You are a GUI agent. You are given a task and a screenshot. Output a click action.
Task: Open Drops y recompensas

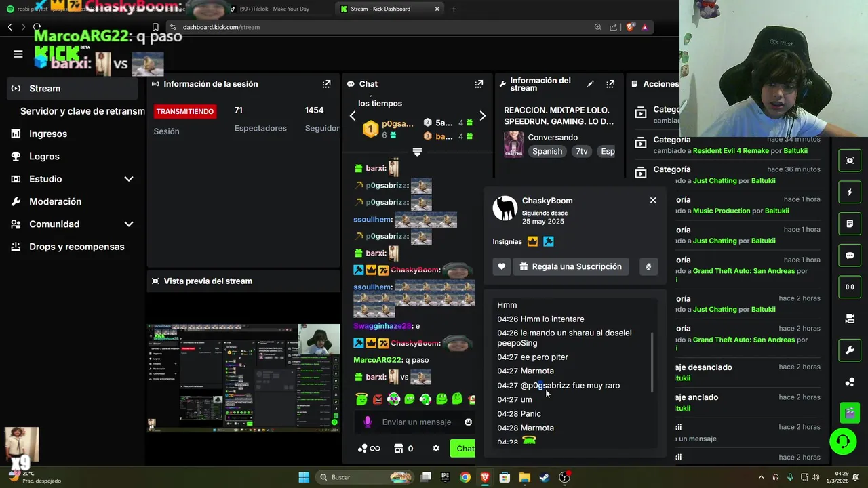coord(77,247)
